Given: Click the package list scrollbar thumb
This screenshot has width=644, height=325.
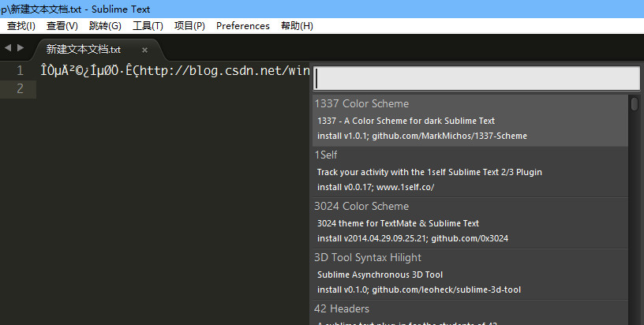Looking at the screenshot, I should (x=635, y=104).
